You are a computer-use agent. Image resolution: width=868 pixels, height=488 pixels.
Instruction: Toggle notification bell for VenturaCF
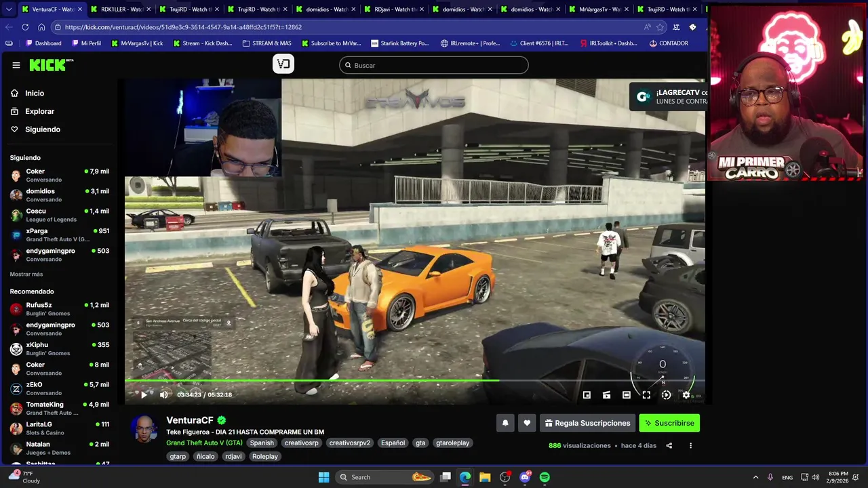[505, 423]
